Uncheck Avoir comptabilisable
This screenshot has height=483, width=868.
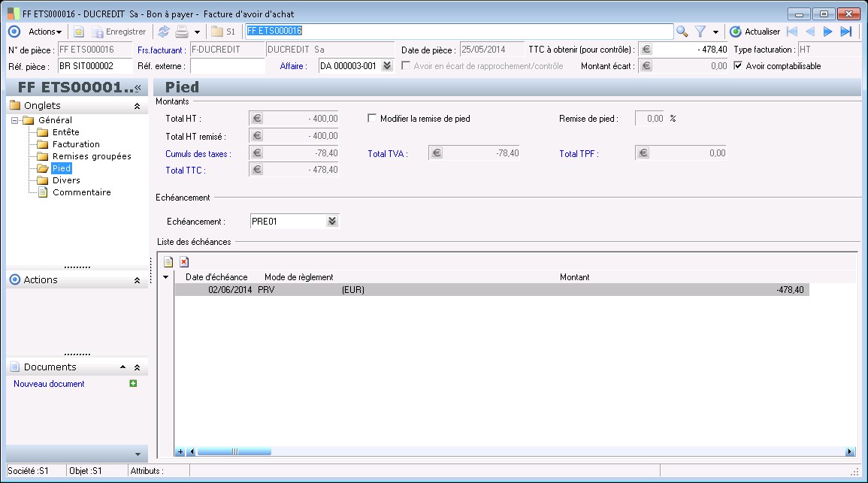(738, 66)
